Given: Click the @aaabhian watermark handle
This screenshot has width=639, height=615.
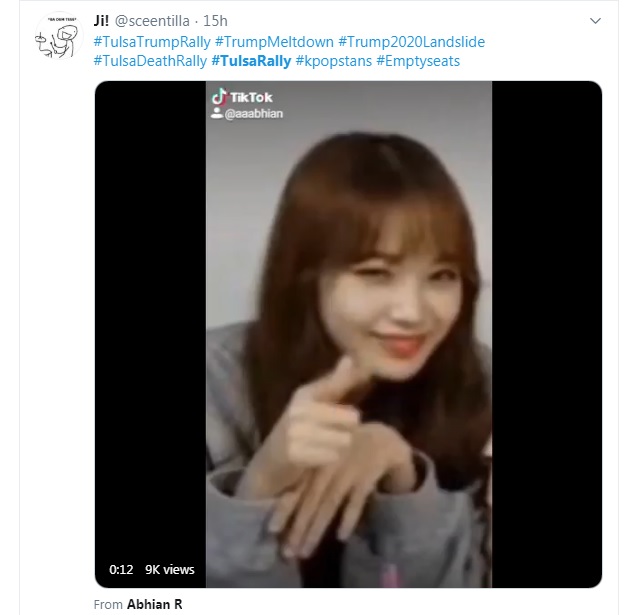Looking at the screenshot, I should (253, 114).
